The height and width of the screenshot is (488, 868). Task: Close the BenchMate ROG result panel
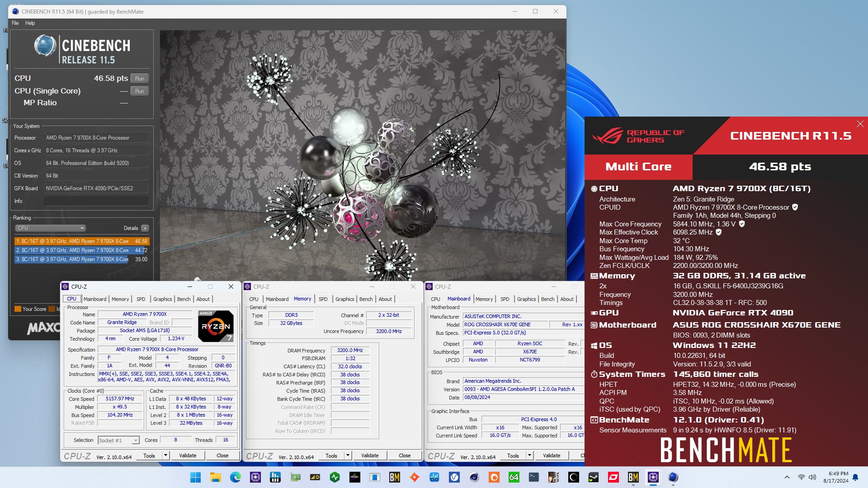coord(860,124)
